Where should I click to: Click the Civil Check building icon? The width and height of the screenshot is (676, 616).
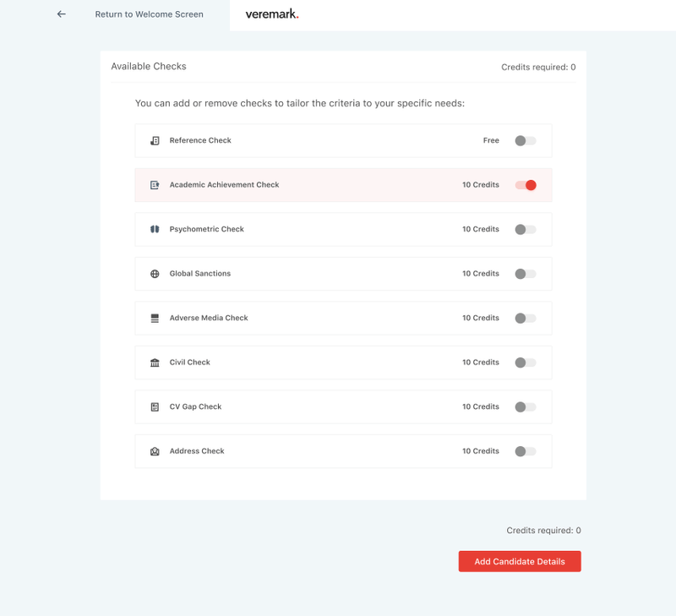[155, 363]
